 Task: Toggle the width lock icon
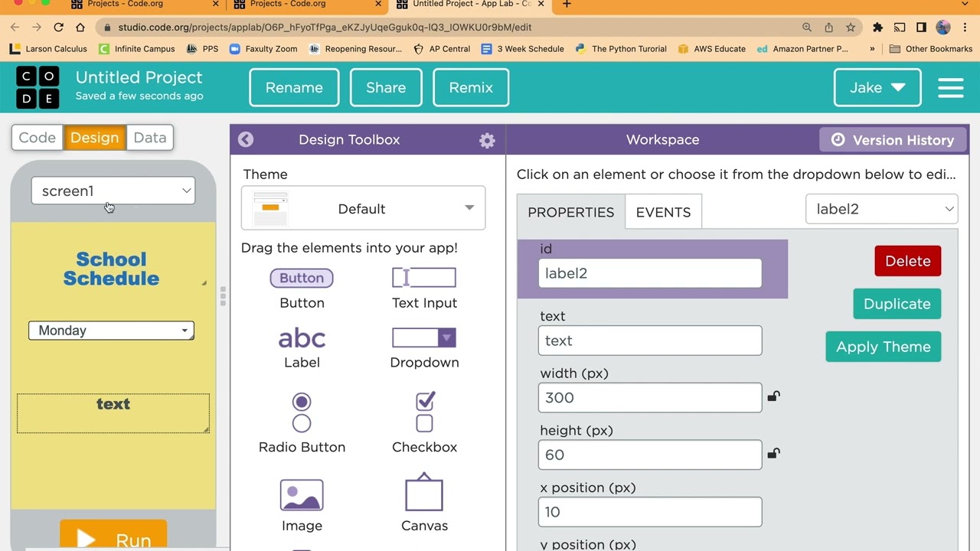pyautogui.click(x=773, y=396)
